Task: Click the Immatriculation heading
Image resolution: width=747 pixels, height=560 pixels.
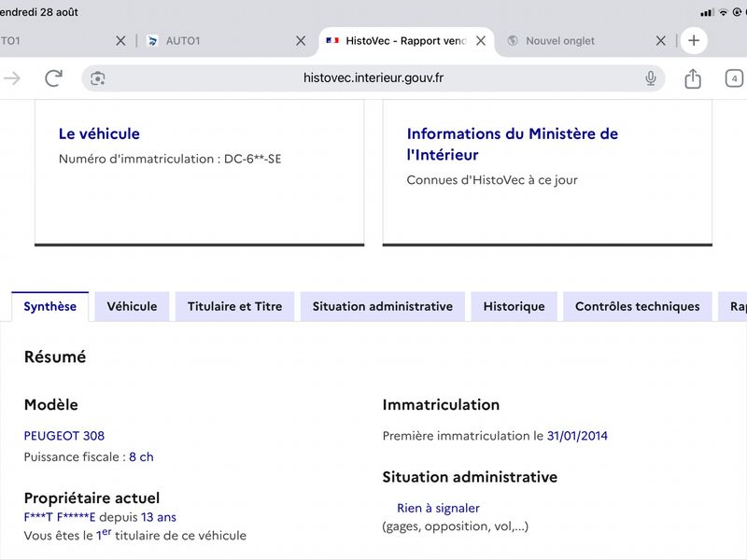Action: 441,405
